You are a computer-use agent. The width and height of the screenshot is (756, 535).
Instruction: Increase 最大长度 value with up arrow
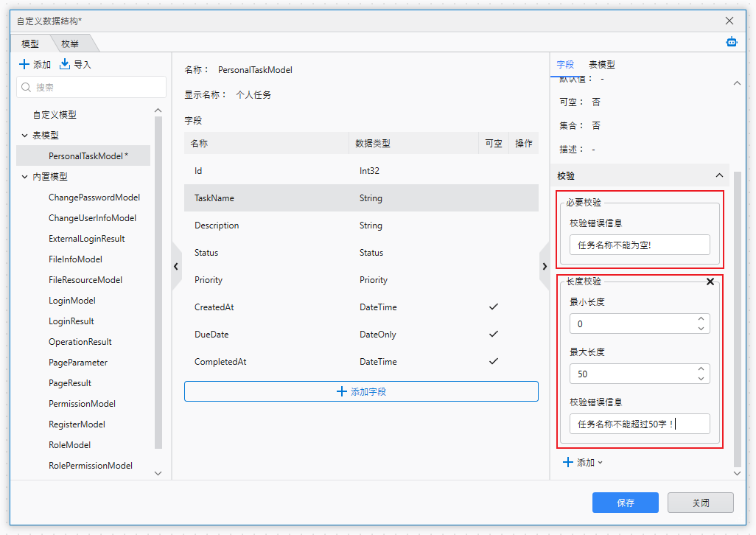pos(701,369)
